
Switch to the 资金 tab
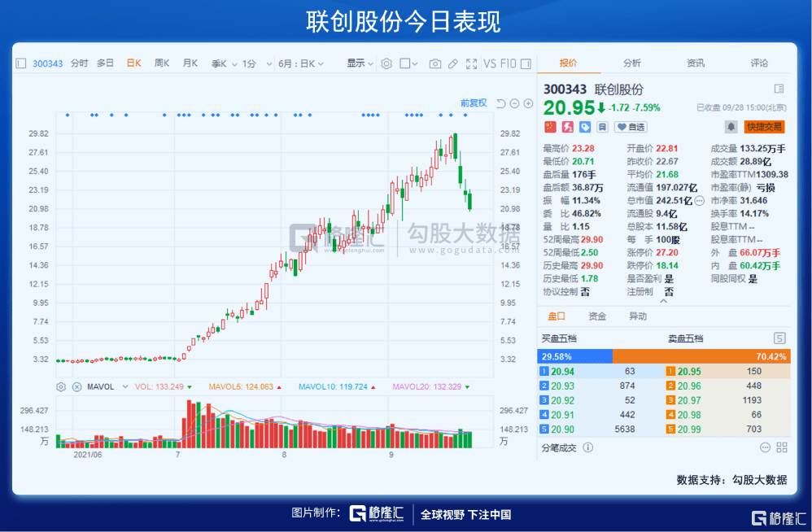(x=597, y=316)
